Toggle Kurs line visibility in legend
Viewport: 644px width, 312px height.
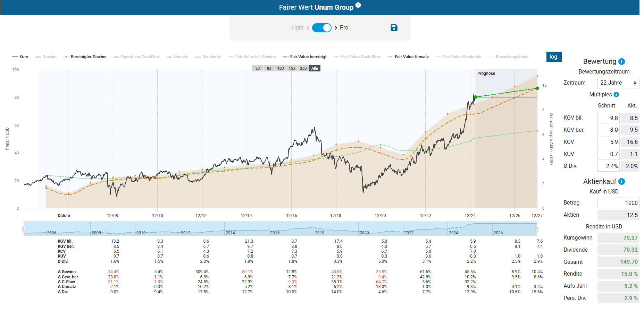[20, 57]
